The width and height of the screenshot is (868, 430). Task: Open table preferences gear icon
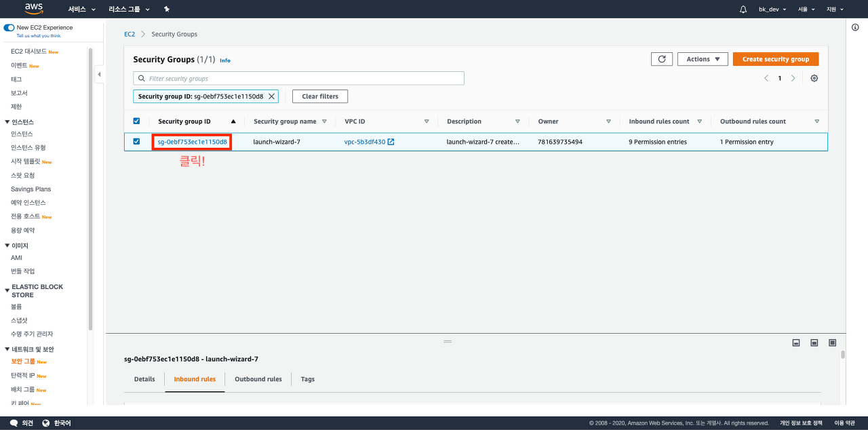coord(814,78)
